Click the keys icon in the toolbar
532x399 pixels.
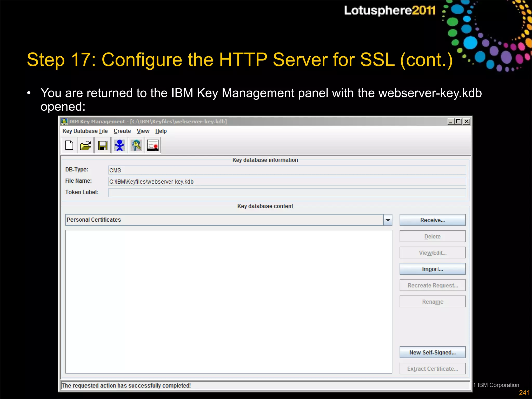[x=136, y=145]
